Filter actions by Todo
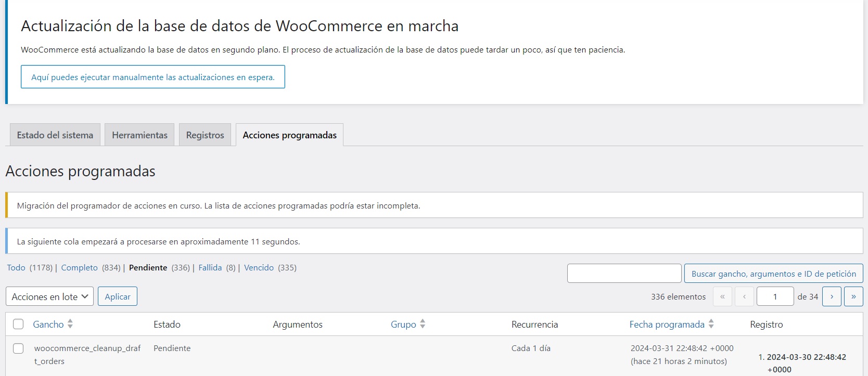 point(16,267)
